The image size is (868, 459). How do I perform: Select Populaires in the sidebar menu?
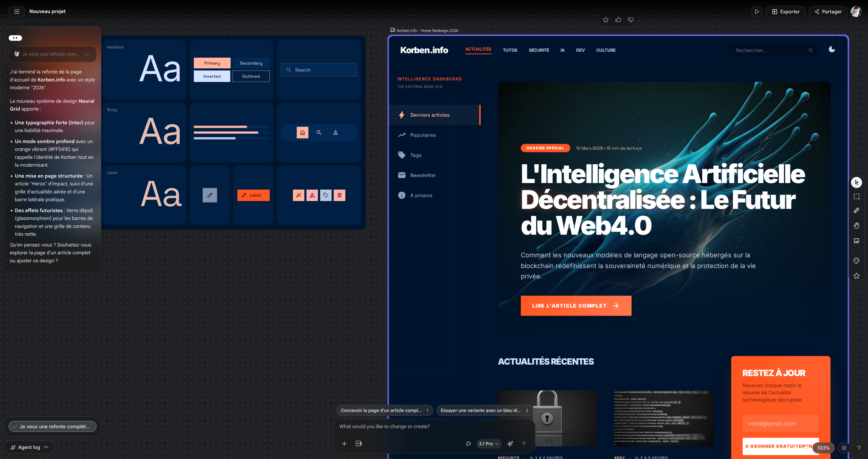point(423,135)
